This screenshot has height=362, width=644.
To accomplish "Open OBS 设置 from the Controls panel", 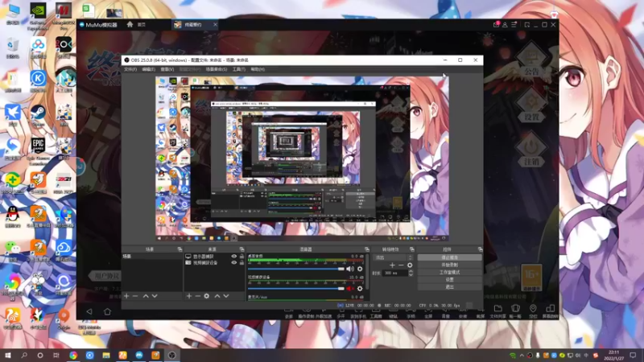I will pos(450,279).
